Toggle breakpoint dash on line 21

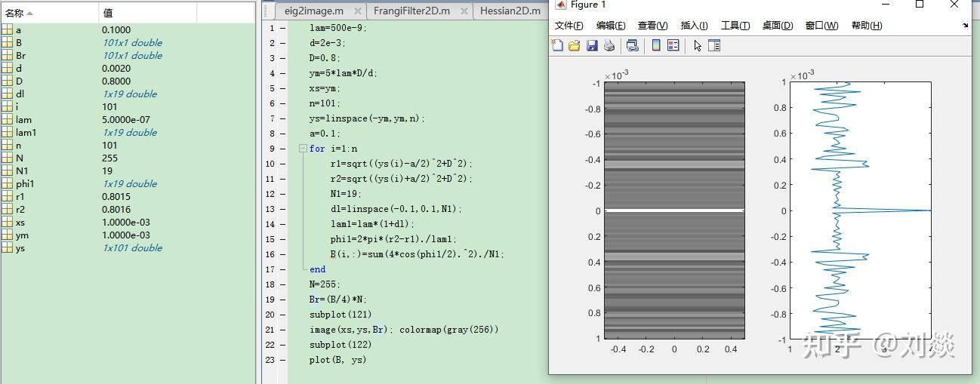[282, 330]
